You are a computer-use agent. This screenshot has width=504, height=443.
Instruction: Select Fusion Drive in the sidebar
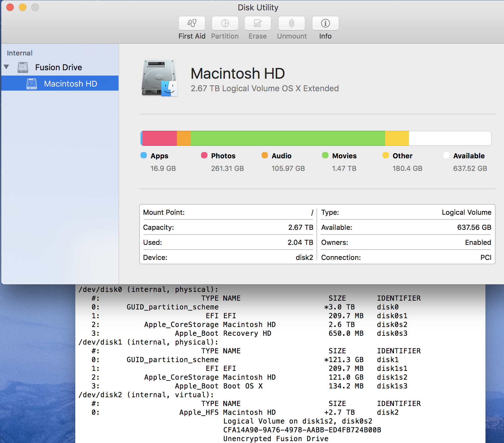pos(59,67)
